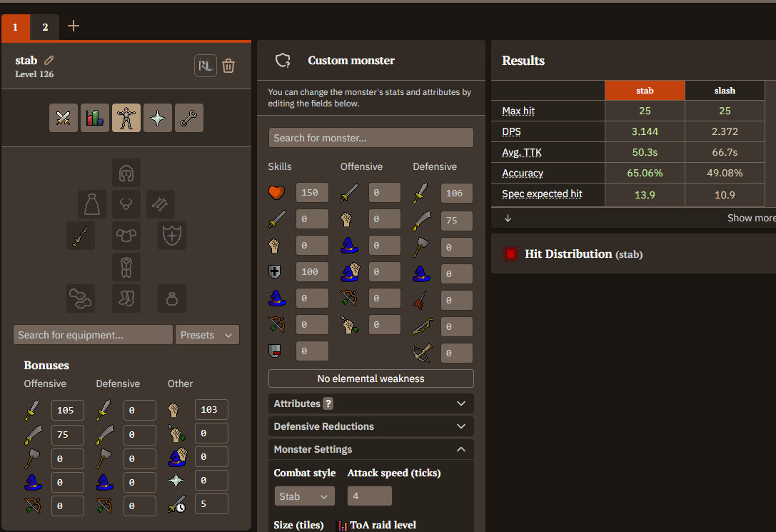Delete the loadout with the trash icon
The height and width of the screenshot is (532, 776).
point(228,66)
